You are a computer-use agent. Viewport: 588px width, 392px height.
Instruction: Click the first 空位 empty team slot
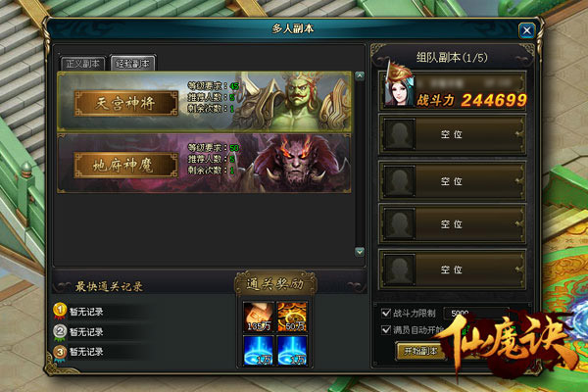pos(452,134)
